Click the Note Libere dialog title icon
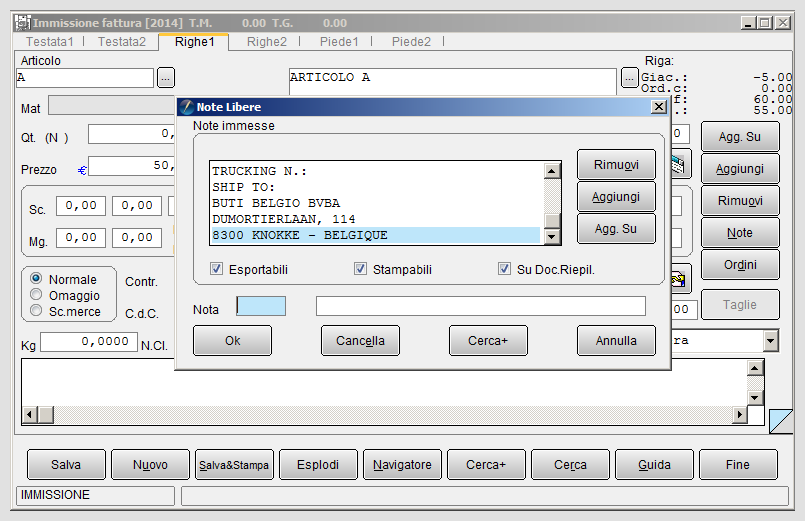 pos(187,107)
